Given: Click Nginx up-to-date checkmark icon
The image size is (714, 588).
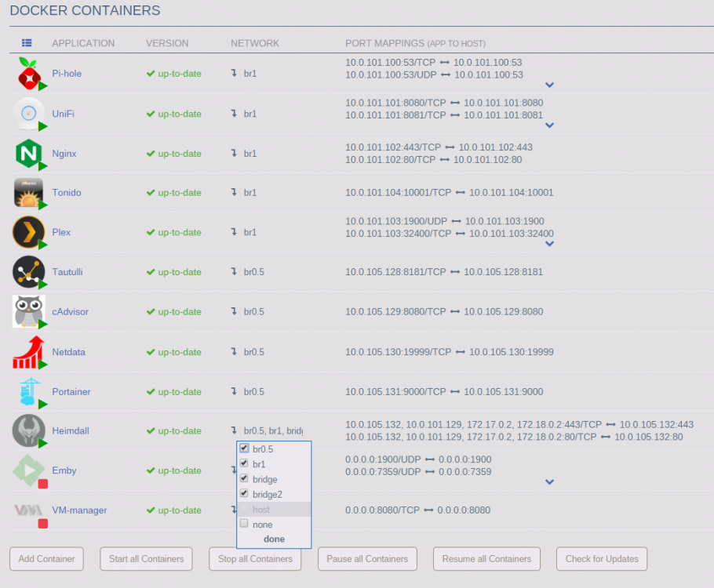Looking at the screenshot, I should tap(151, 154).
